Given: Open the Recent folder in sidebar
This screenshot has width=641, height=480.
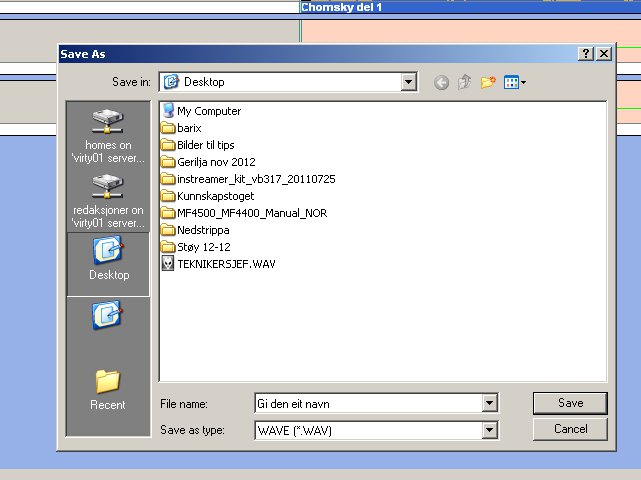Looking at the screenshot, I should (x=108, y=389).
